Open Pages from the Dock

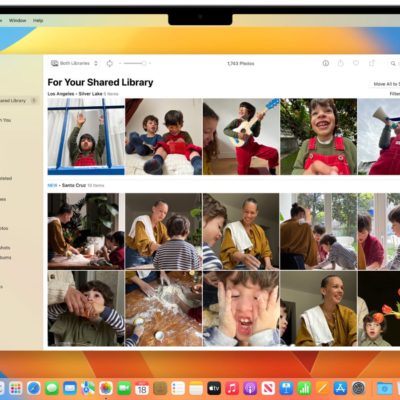point(322,388)
